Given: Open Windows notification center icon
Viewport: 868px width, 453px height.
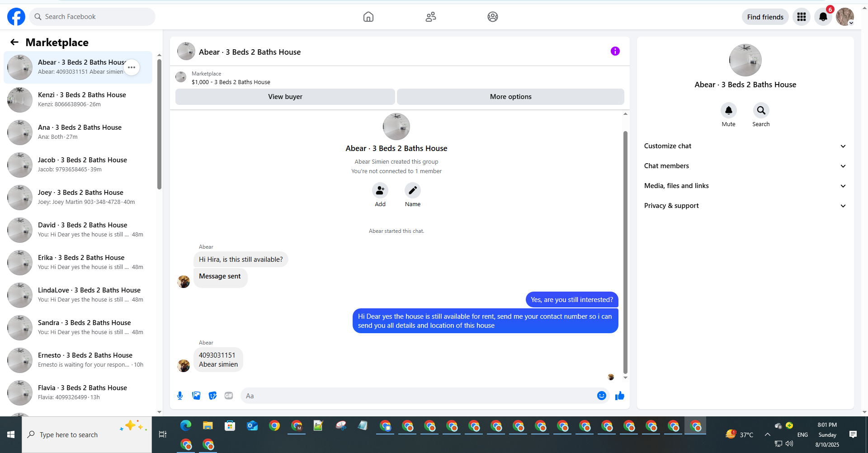Looking at the screenshot, I should click(x=853, y=434).
